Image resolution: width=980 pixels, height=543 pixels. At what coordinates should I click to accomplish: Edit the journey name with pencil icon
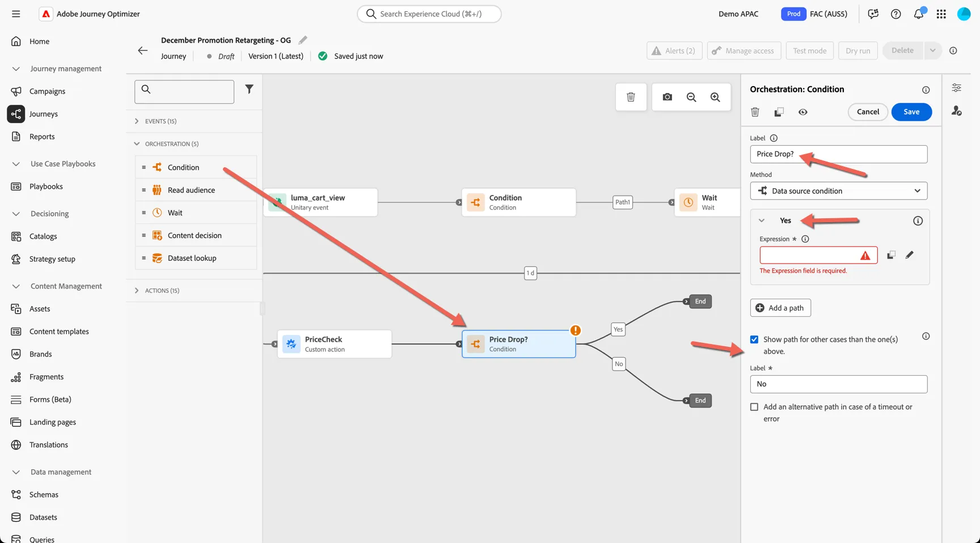tap(303, 40)
